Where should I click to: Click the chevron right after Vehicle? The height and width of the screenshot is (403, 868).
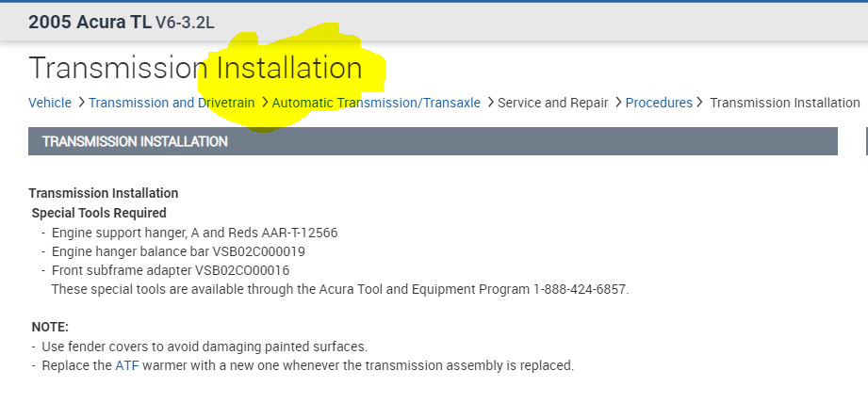pyautogui.click(x=82, y=103)
